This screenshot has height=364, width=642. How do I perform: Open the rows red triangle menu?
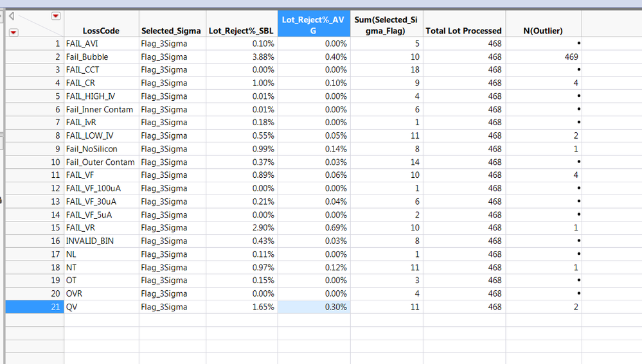(x=13, y=32)
